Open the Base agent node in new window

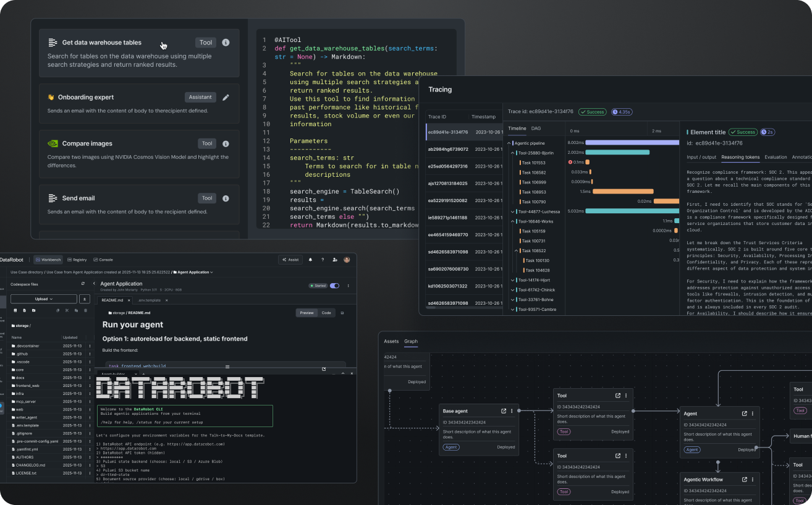click(x=502, y=410)
